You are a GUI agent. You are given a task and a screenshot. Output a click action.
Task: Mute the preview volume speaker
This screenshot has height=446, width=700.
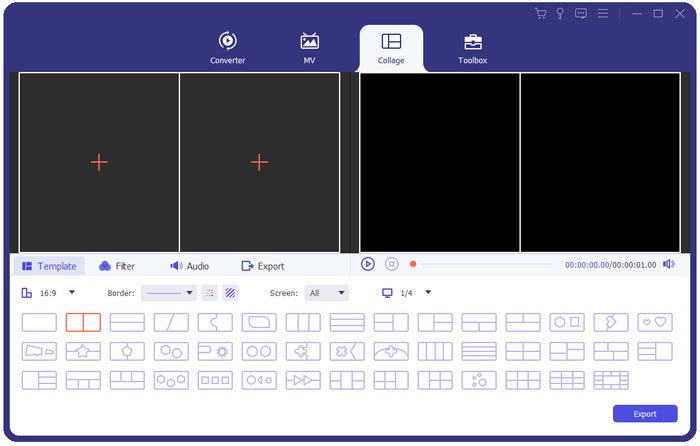668,264
